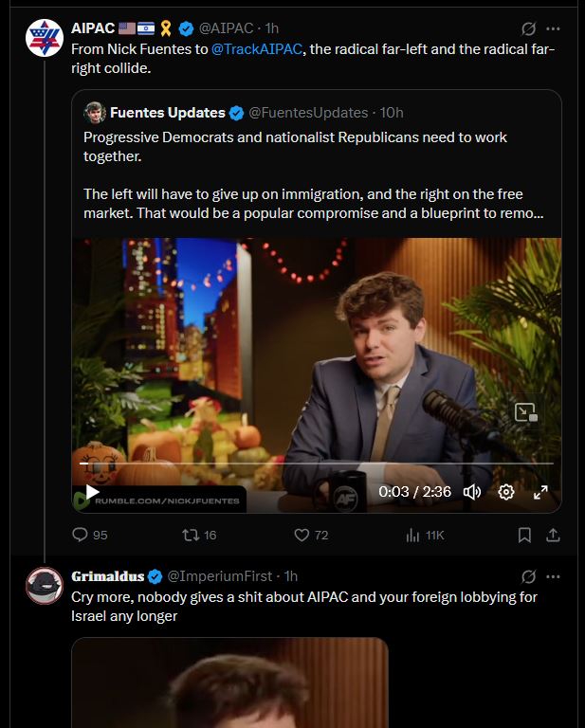This screenshot has width=585, height=728.
Task: Open the @TrackAIPAC mention link
Action: (259, 49)
